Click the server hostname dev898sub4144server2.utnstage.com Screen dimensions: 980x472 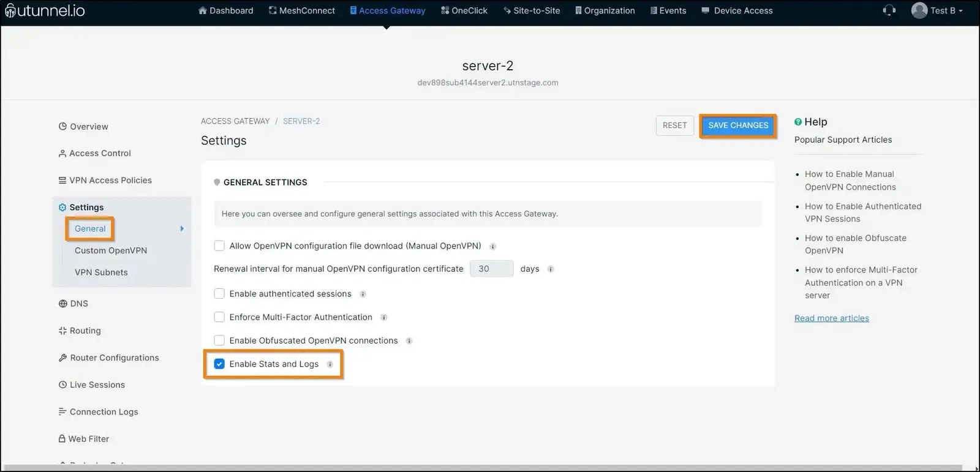(488, 83)
